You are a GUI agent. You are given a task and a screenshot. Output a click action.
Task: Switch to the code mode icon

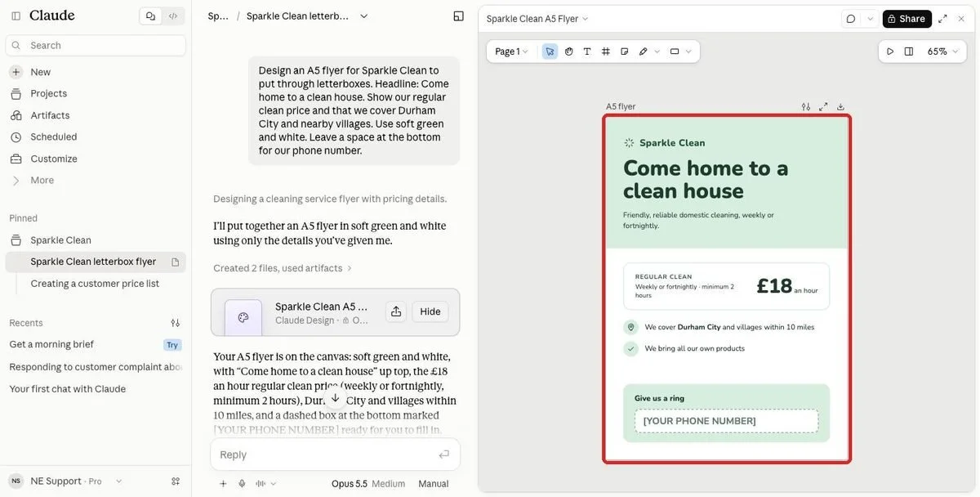coord(173,16)
